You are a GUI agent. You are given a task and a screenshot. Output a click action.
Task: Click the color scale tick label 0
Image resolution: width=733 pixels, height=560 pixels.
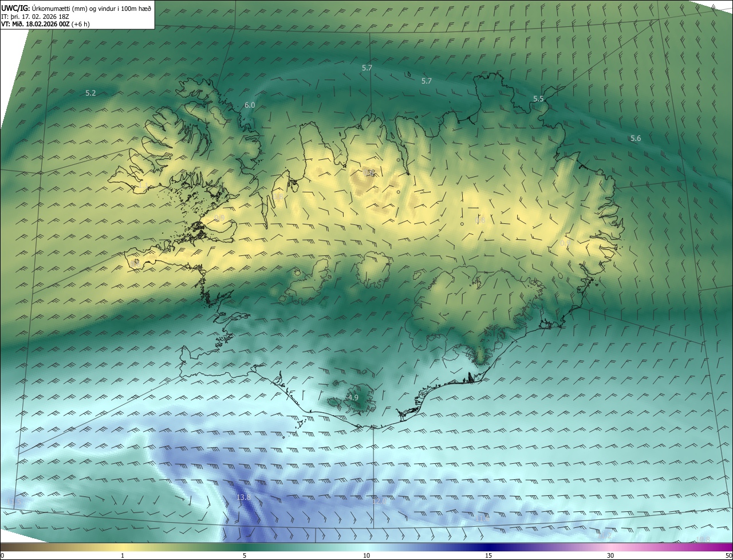coord(2,555)
